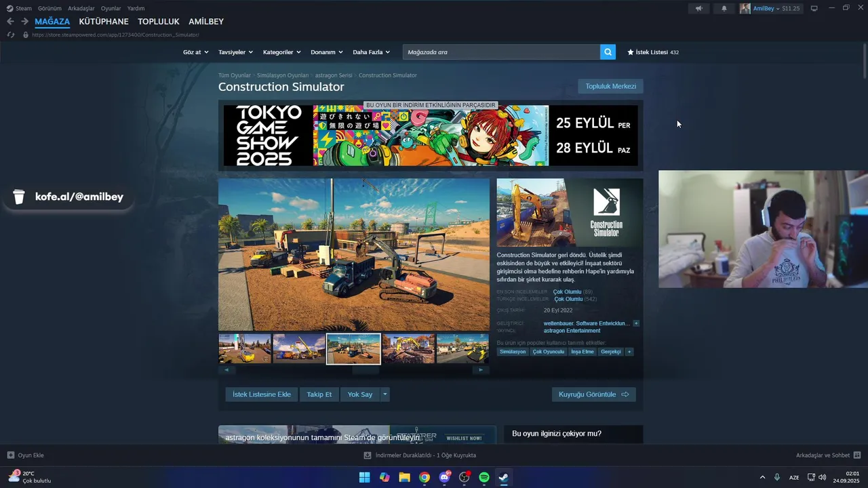The image size is (868, 488).
Task: Open the Tokyo Game Show 2025 banner
Action: click(x=431, y=136)
